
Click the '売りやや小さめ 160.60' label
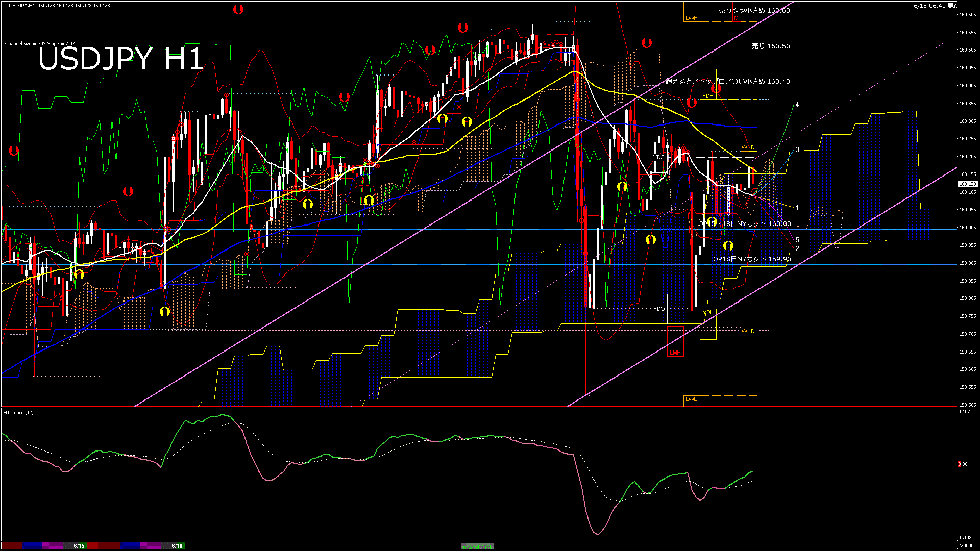pos(754,10)
